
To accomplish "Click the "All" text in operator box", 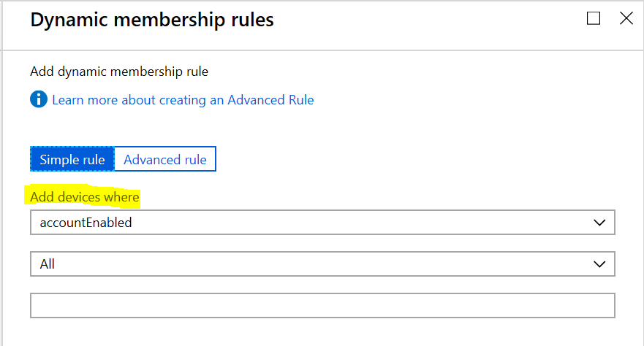I will tap(48, 264).
